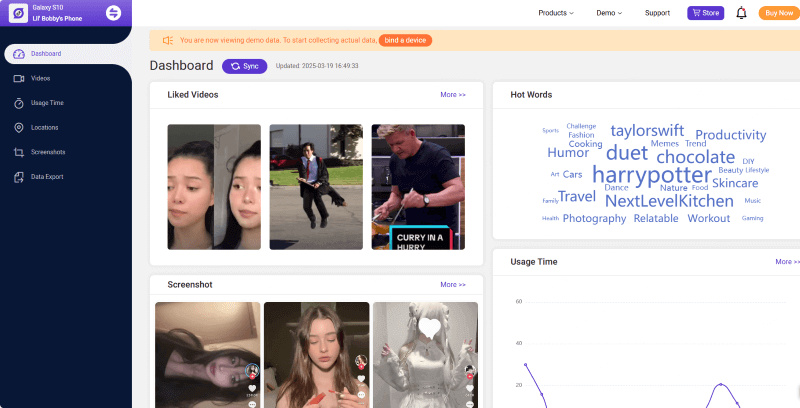Open the Support page

(x=657, y=13)
